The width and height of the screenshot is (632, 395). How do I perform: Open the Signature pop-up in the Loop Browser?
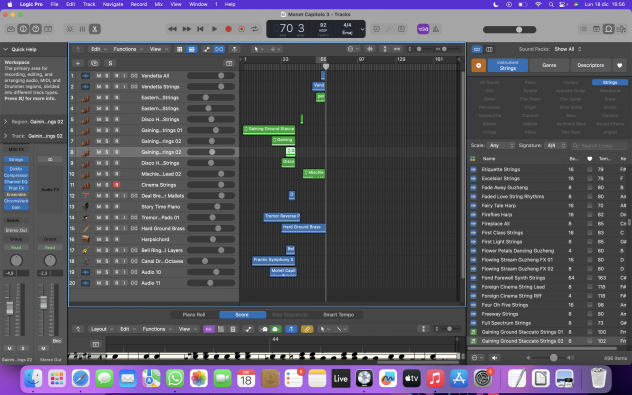(x=555, y=146)
